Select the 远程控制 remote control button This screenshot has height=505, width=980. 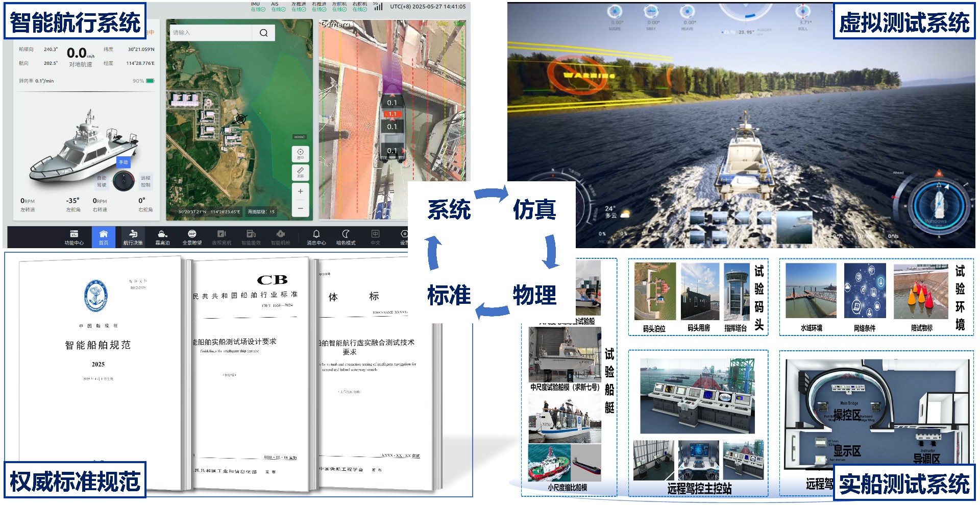click(145, 181)
